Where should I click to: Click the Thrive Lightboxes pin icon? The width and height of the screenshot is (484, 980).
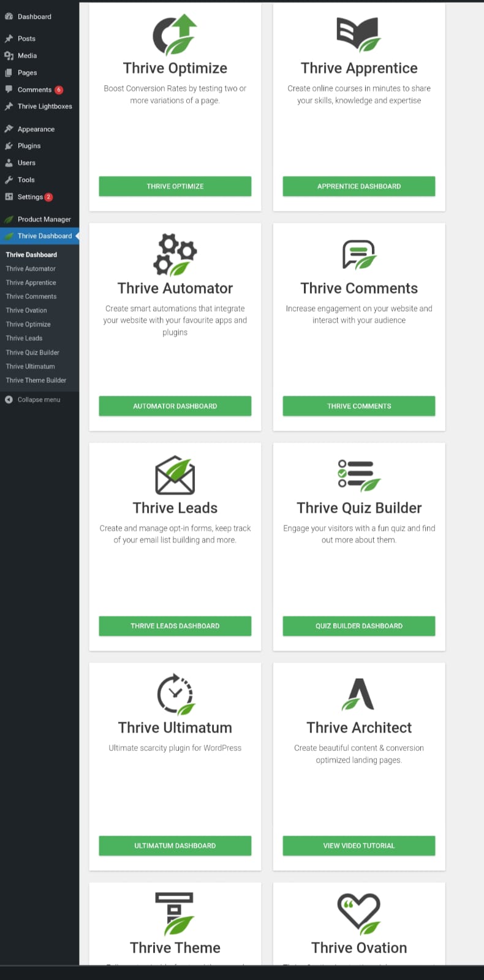tap(9, 107)
